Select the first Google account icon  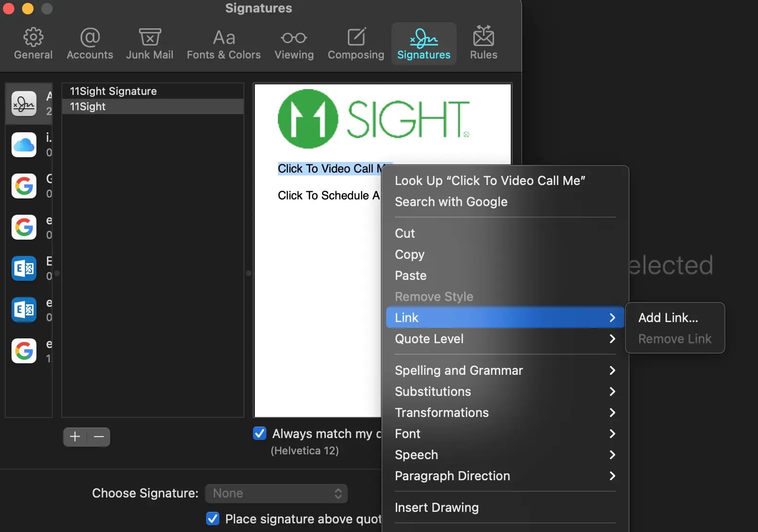[24, 186]
